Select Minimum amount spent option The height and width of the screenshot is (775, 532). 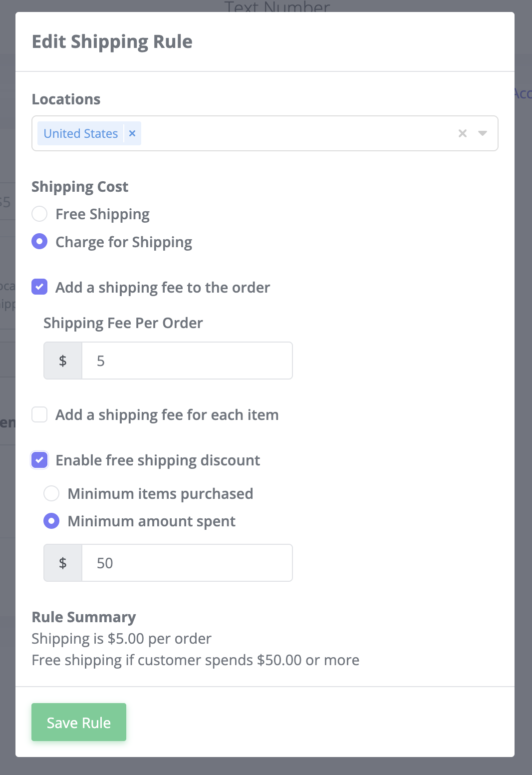[x=51, y=521]
